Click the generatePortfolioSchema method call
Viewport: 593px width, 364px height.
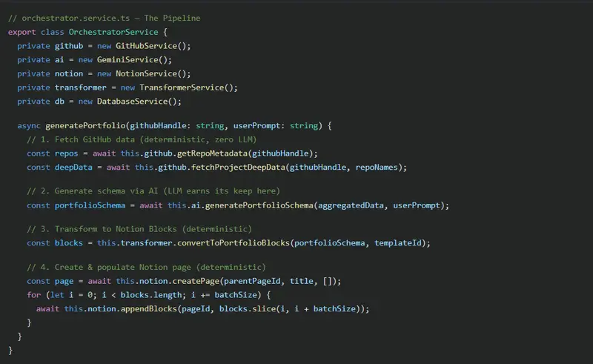(x=259, y=205)
